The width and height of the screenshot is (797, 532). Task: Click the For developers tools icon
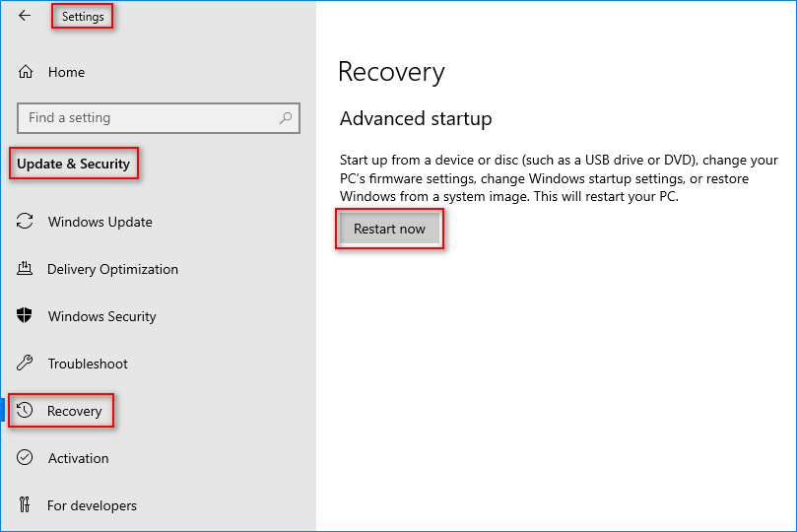coord(25,504)
